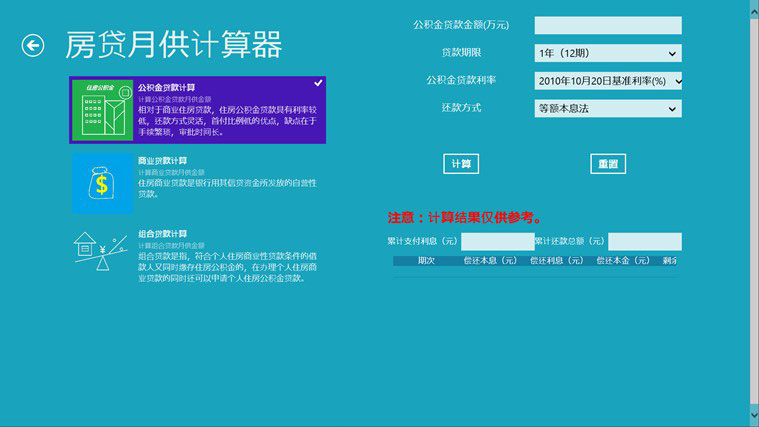Click the 计算 button
Screen dimensions: 759x427
pyautogui.click(x=461, y=164)
